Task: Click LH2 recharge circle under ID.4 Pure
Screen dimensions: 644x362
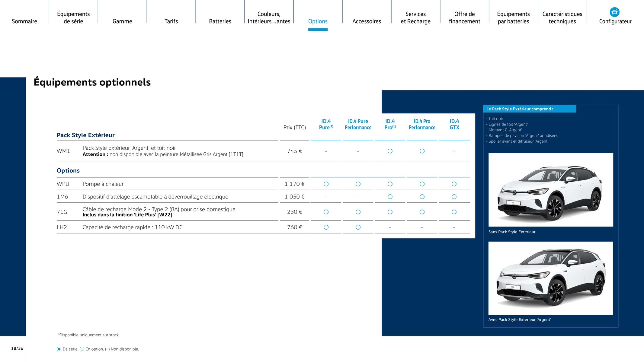Action: click(x=326, y=227)
